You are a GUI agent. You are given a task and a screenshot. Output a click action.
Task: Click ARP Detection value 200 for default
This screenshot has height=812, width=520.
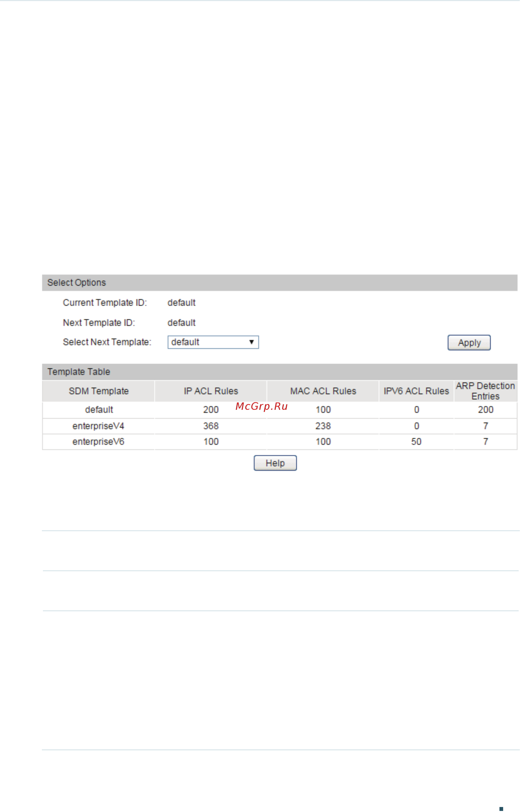click(485, 410)
